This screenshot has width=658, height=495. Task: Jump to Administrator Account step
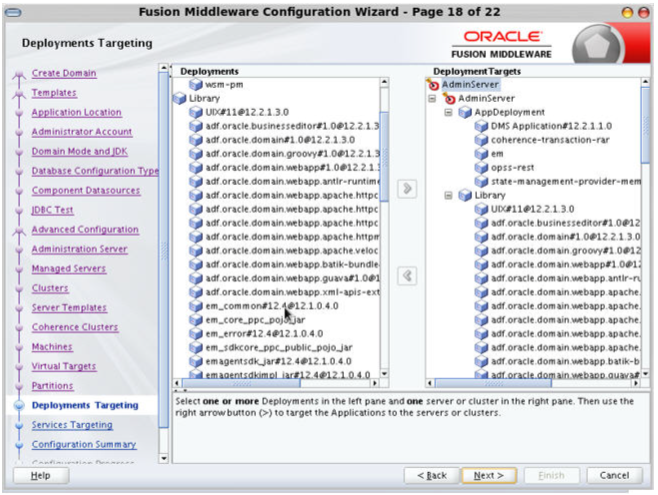(x=82, y=132)
